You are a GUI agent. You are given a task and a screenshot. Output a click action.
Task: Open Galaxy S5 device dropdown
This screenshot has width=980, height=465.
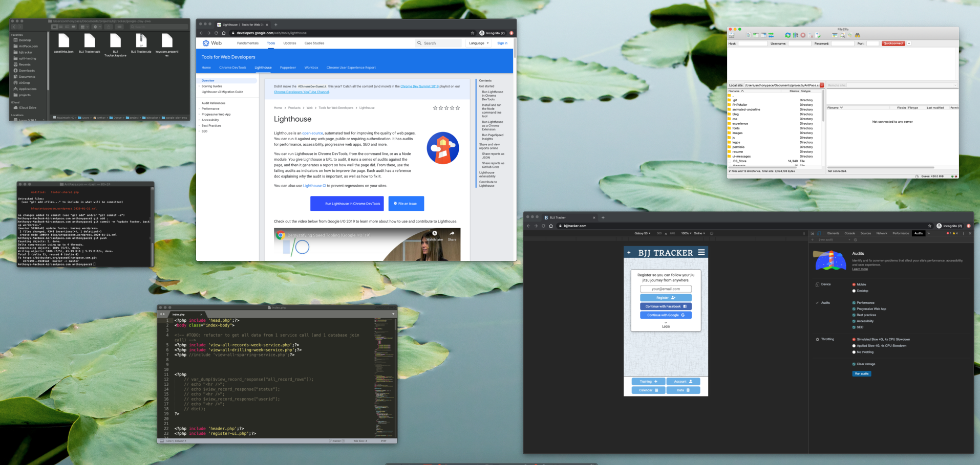[x=643, y=233]
